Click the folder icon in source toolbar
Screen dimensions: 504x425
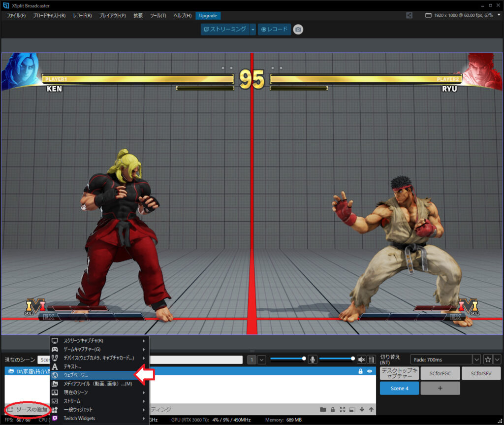323,409
